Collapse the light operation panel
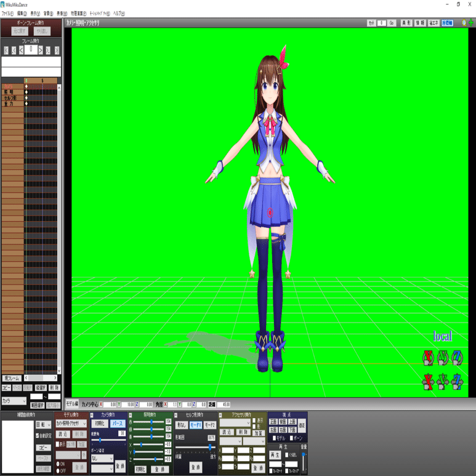This screenshot has width=476, height=476. [x=131, y=415]
